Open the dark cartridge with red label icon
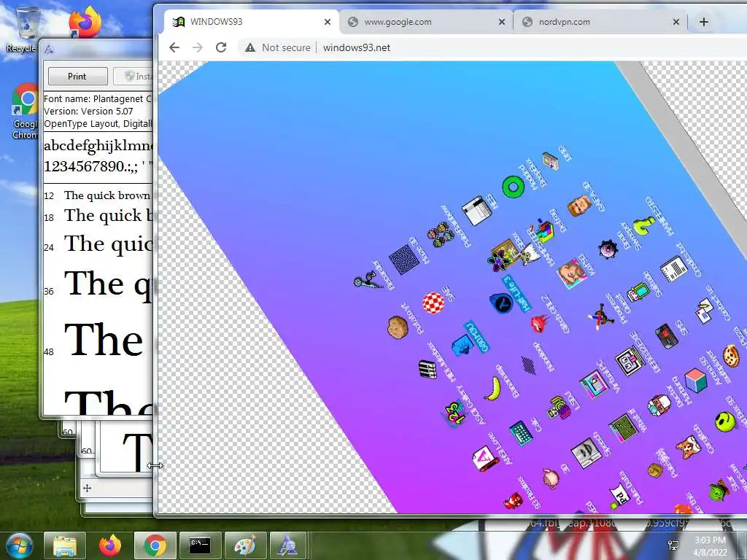Screen dimensions: 747x560 [667, 335]
